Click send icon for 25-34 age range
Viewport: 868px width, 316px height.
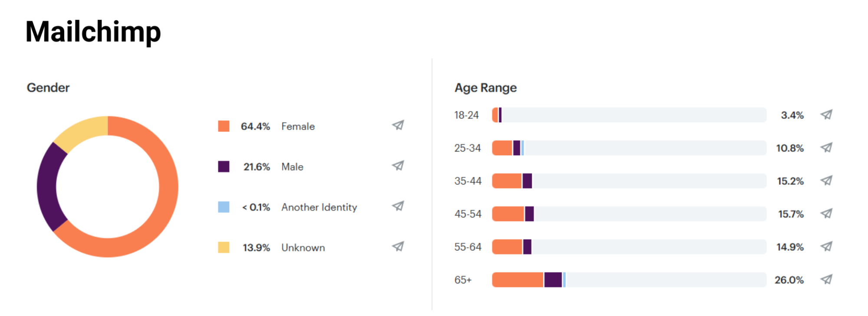[826, 148]
